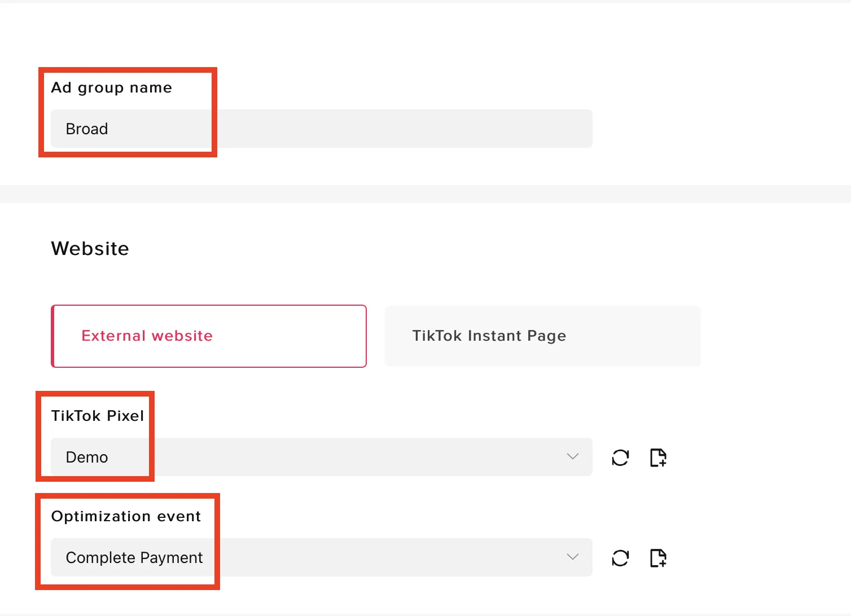The image size is (851, 616).
Task: Click the Complete Payment selected value
Action: tap(134, 558)
